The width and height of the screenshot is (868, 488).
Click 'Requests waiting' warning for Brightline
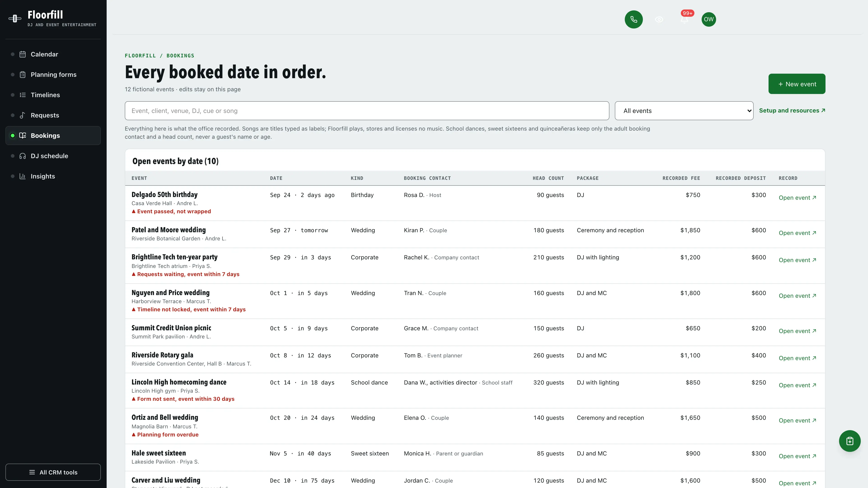tap(185, 274)
